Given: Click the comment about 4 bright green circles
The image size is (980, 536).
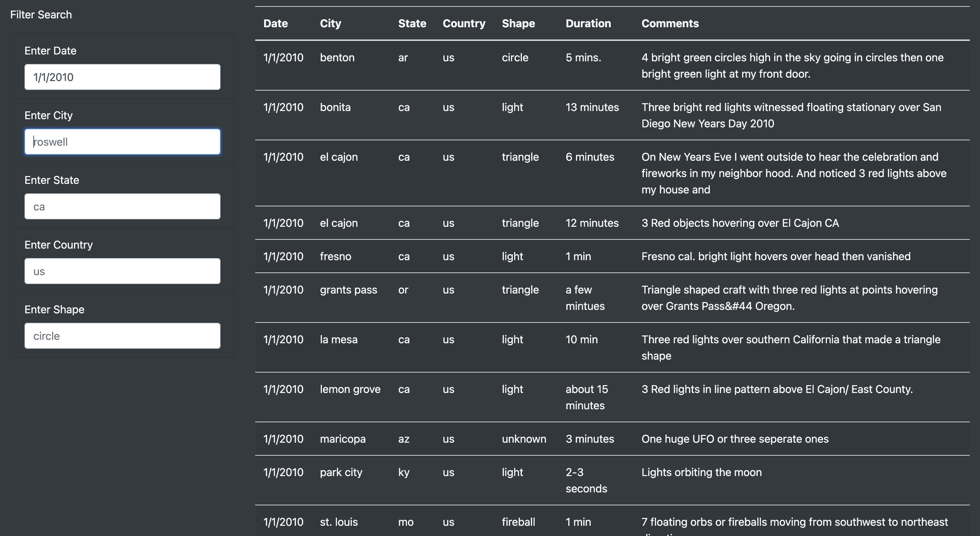Looking at the screenshot, I should point(793,65).
